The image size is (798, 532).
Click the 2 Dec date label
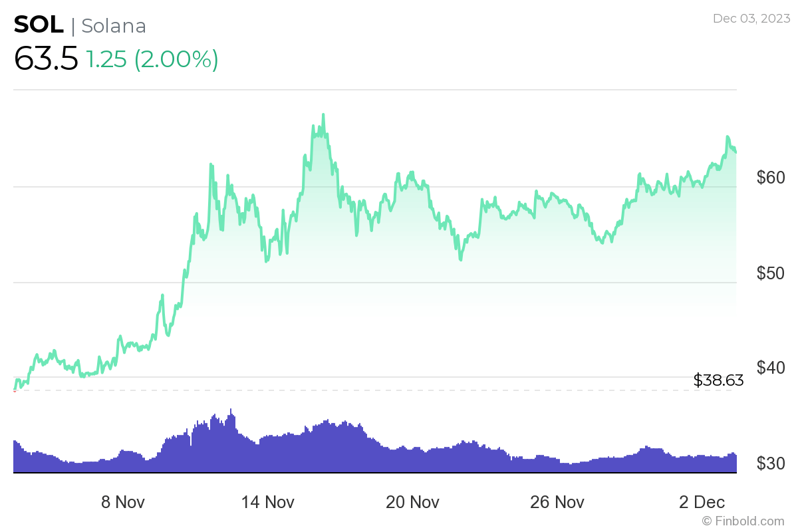[703, 503]
